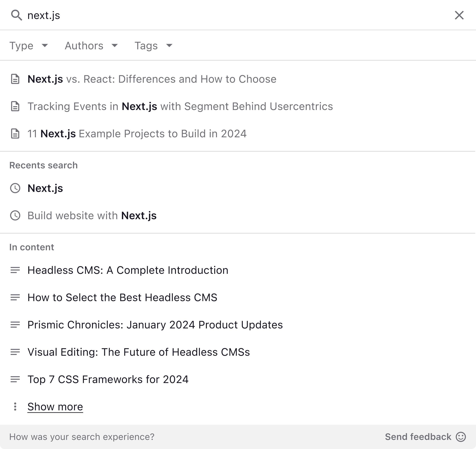This screenshot has width=476, height=449.
Task: Open the Tags filter dropdown
Action: tap(153, 46)
